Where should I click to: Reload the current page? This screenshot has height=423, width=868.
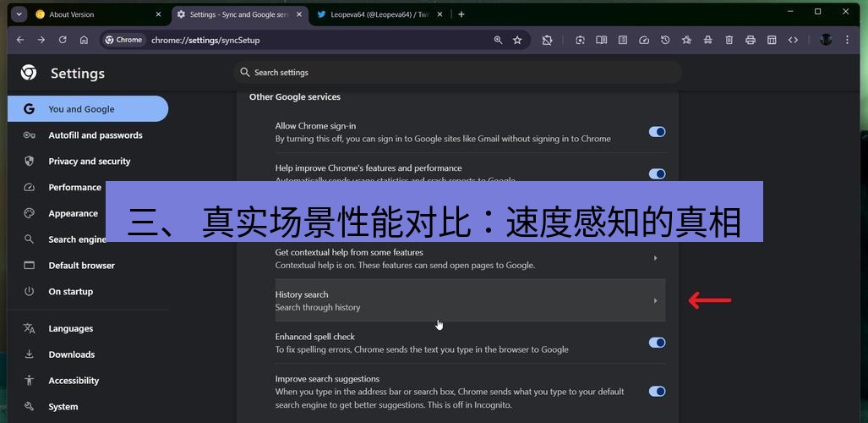pos(63,40)
